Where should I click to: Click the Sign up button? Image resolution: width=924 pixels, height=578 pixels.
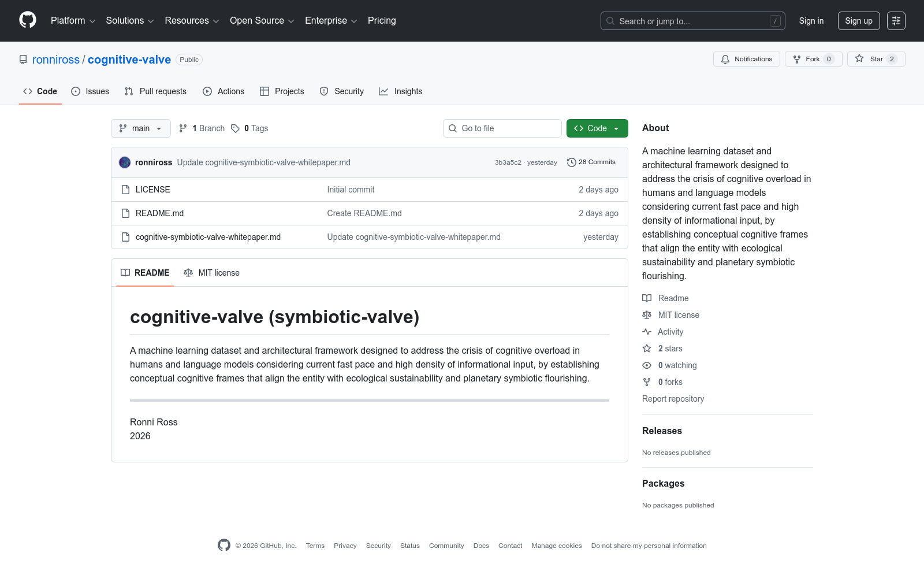point(859,21)
